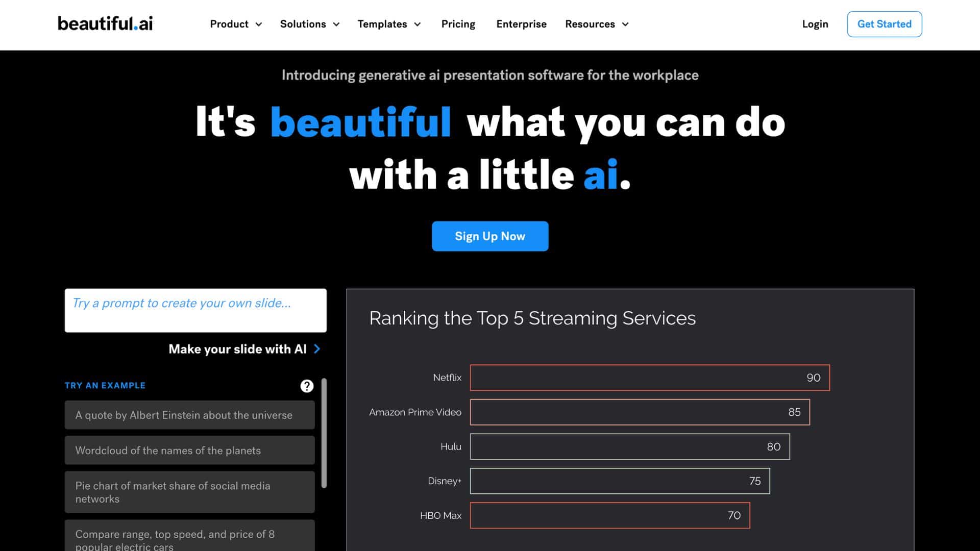980x551 pixels.
Task: Click the Login link
Action: (815, 24)
